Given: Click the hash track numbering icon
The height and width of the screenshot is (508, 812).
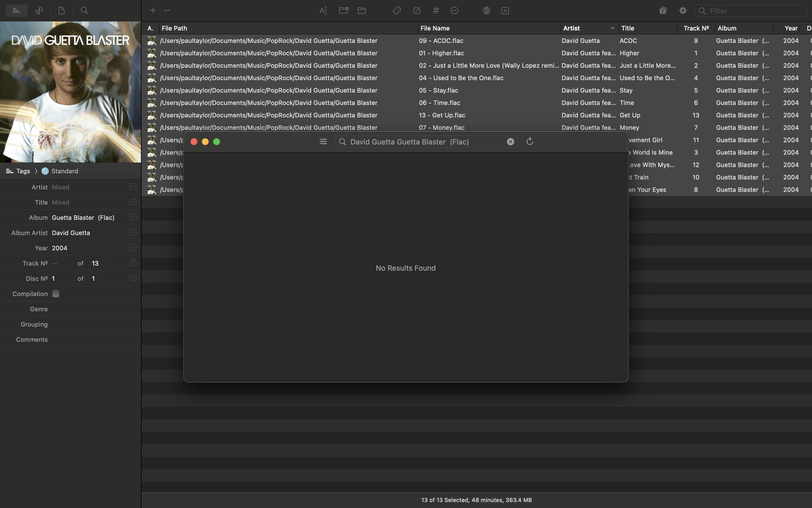Looking at the screenshot, I should pos(436,10).
